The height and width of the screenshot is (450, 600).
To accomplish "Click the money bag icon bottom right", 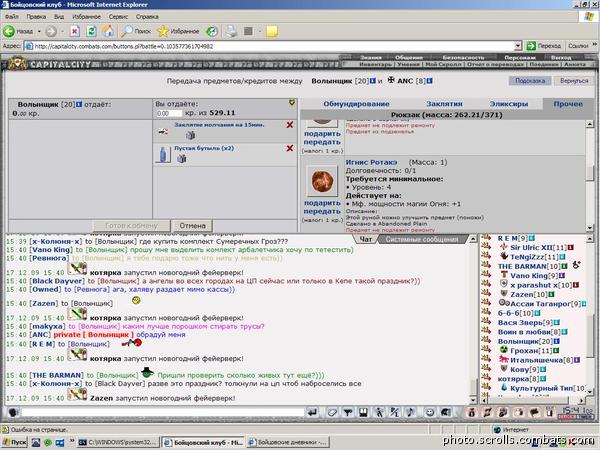I will 472,412.
